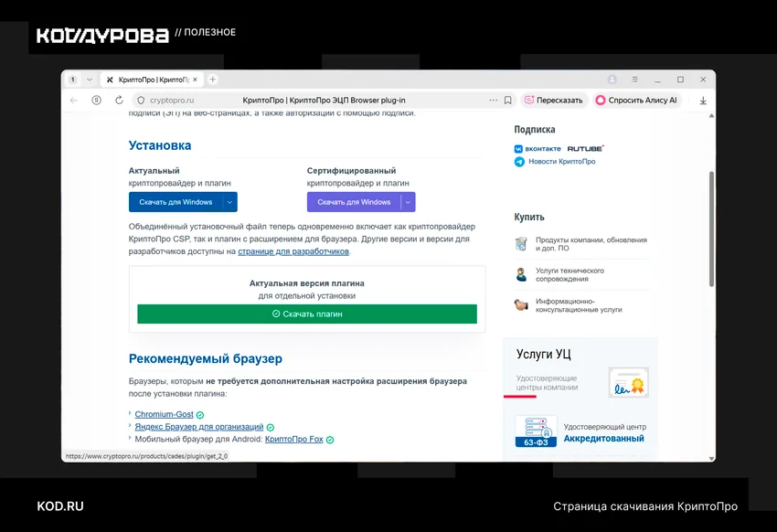Viewport: 777px width, 532px height.
Task: Click the cryptopro.ru address field
Action: click(x=172, y=100)
